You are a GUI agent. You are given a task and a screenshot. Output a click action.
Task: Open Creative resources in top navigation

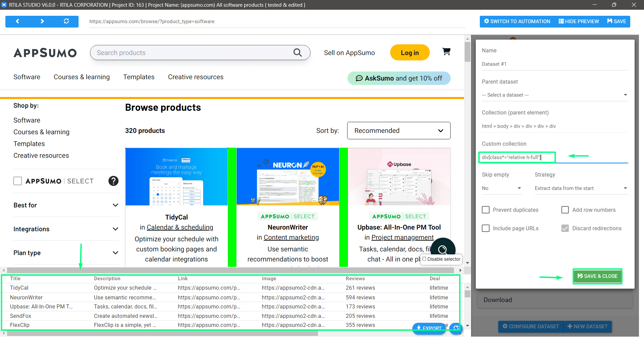[196, 77]
